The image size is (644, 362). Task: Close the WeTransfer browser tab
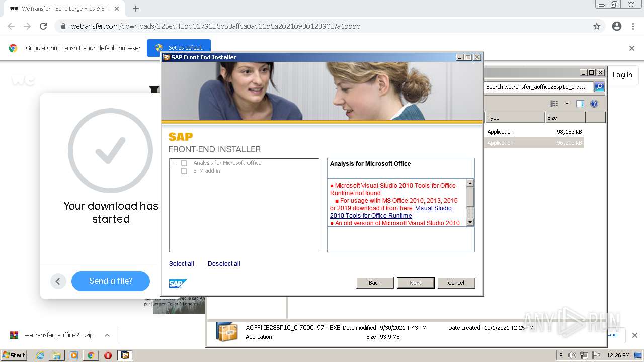[x=117, y=9]
